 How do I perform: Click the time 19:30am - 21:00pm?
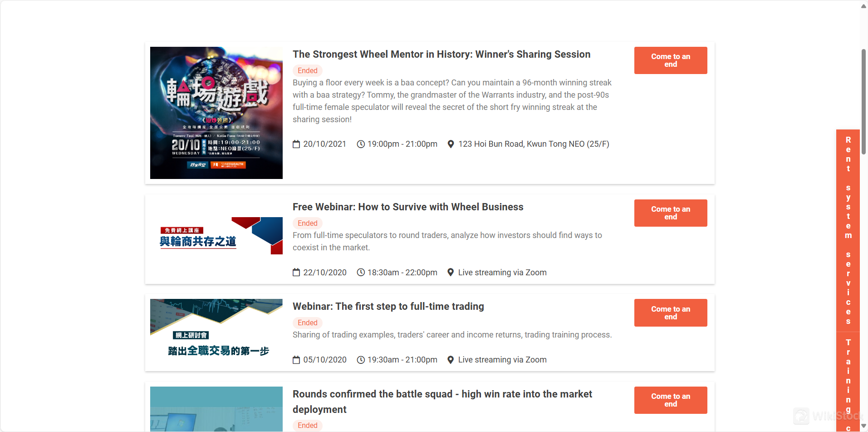[x=402, y=360]
